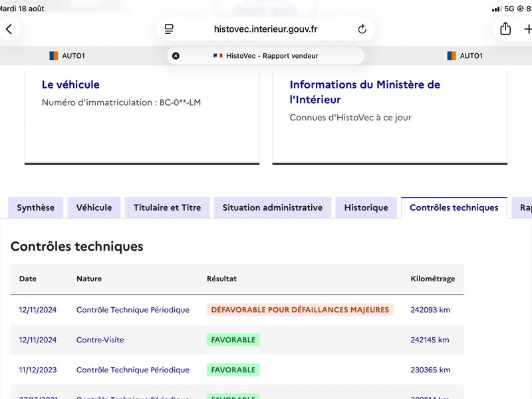Screen dimensions: 532x399
Task: Click the Le véhicule card heading
Action: (70, 84)
